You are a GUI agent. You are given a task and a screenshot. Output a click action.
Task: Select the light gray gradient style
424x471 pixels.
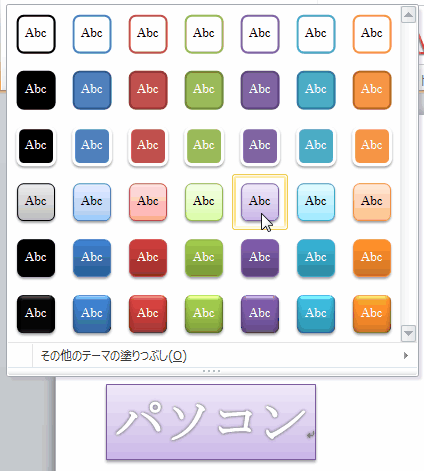pyautogui.click(x=36, y=202)
